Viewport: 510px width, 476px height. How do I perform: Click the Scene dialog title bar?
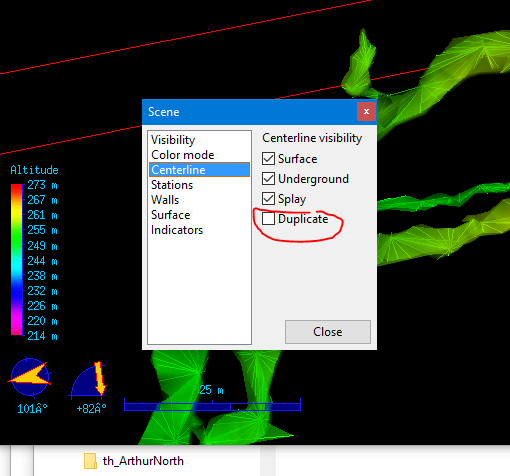tap(249, 112)
